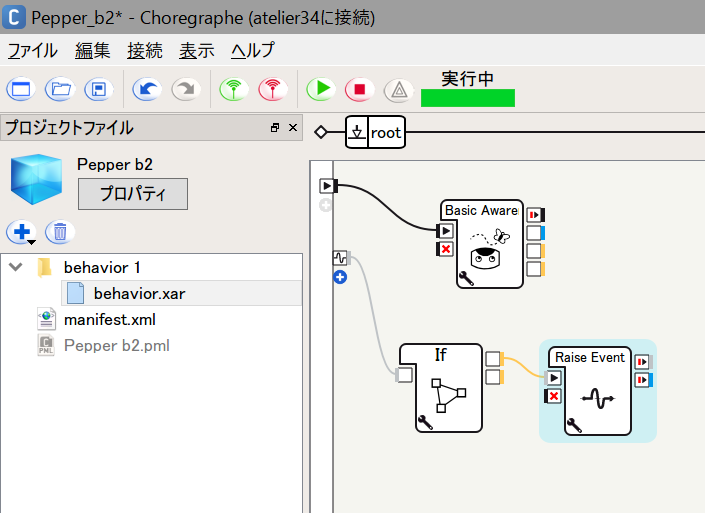This screenshot has width=705, height=513.
Task: Undo with the blue back-arrow icon
Action: tap(147, 89)
